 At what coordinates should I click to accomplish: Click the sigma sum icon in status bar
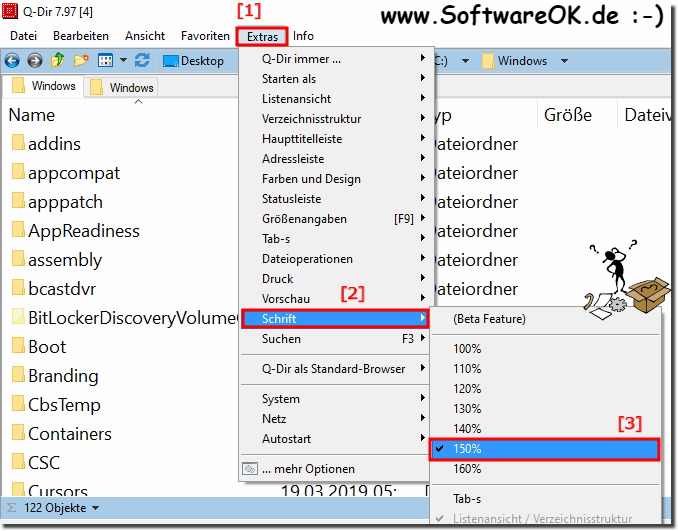(12, 508)
